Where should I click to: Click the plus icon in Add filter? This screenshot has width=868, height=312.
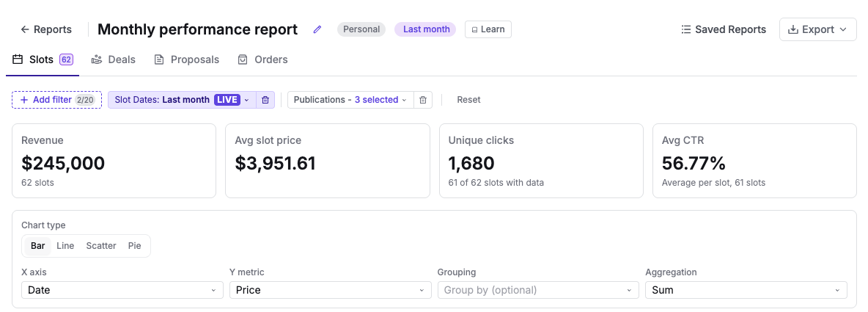(x=24, y=100)
